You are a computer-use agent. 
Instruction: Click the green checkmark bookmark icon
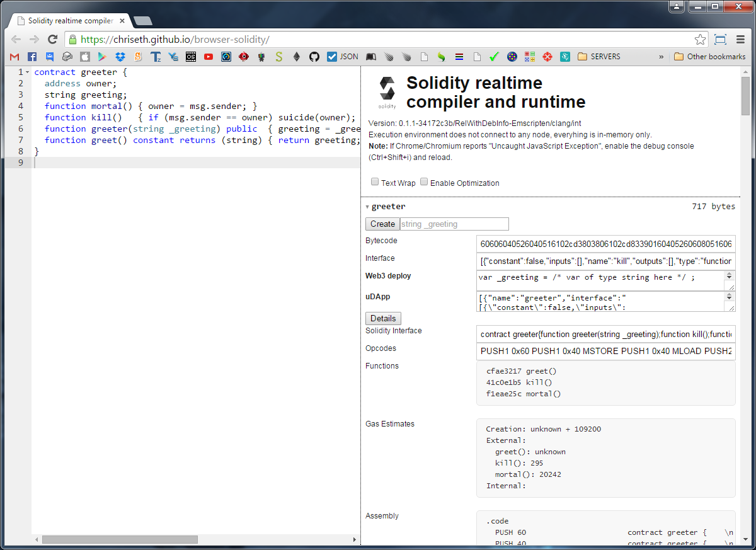[495, 57]
